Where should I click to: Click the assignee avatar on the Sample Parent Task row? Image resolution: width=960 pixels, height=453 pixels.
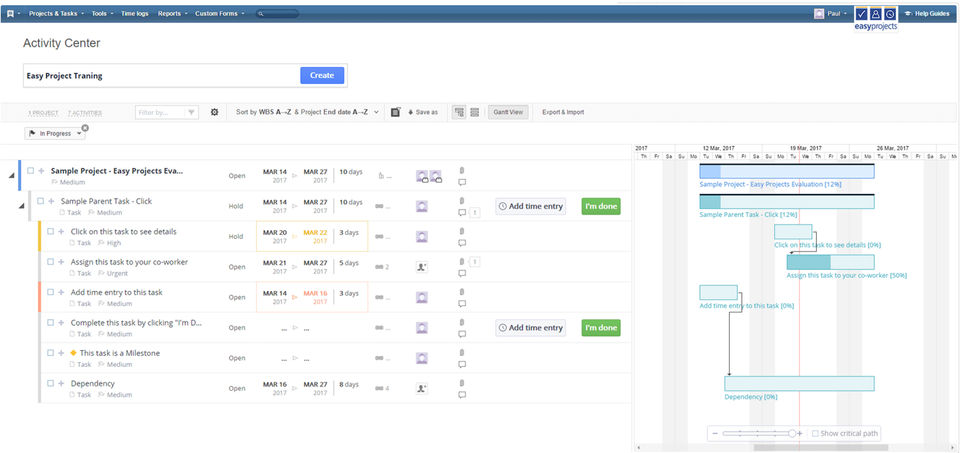coord(422,206)
